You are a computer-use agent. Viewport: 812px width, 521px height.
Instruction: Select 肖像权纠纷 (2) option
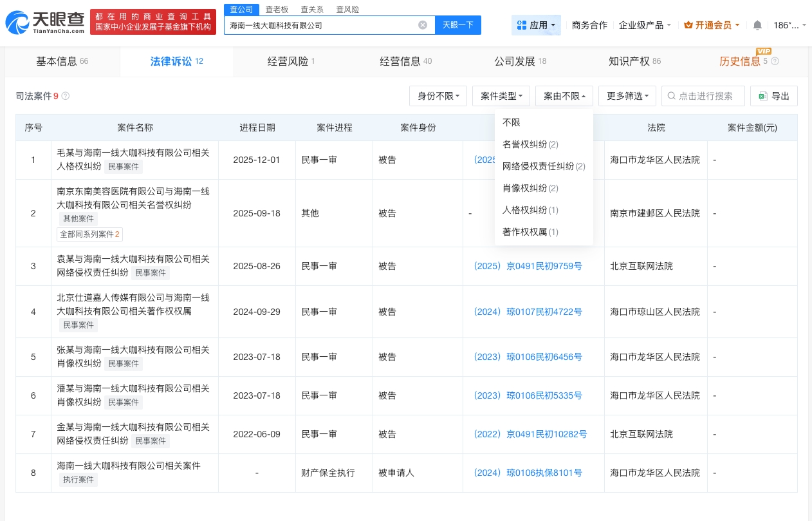pos(544,188)
